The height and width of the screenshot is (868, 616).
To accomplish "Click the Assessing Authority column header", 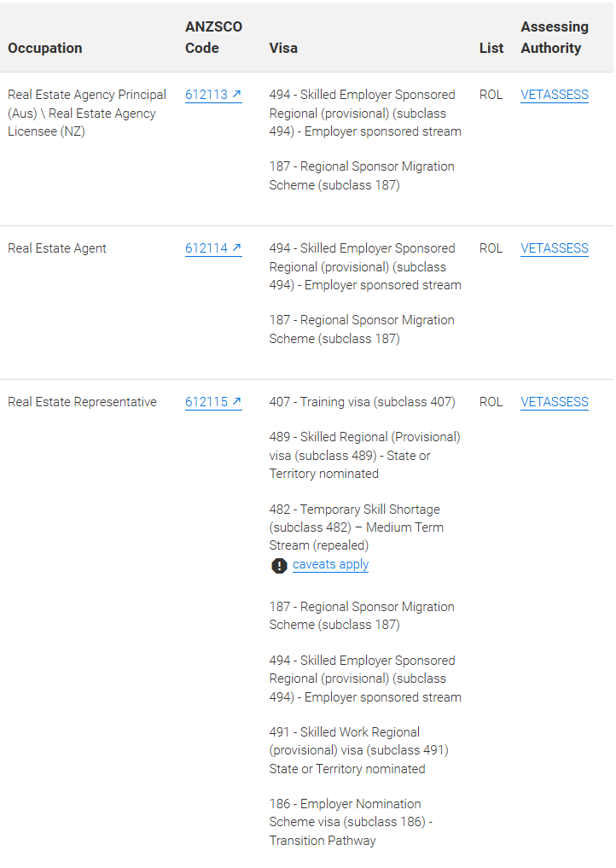I will (x=555, y=37).
